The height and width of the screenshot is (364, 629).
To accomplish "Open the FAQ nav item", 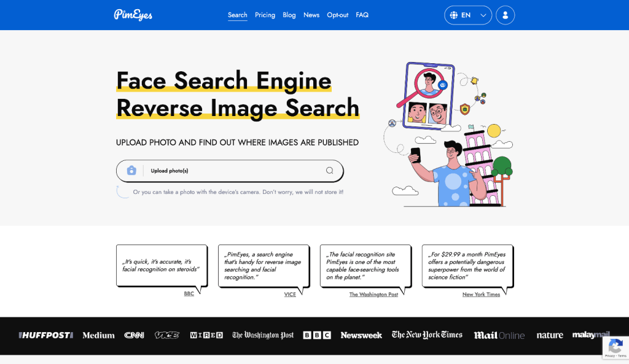I will 362,15.
